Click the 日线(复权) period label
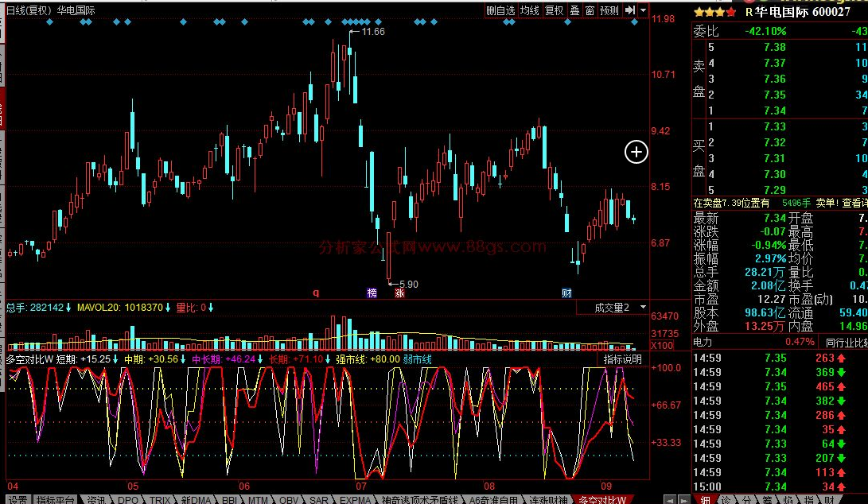The height and width of the screenshot is (504, 868). tap(29, 10)
